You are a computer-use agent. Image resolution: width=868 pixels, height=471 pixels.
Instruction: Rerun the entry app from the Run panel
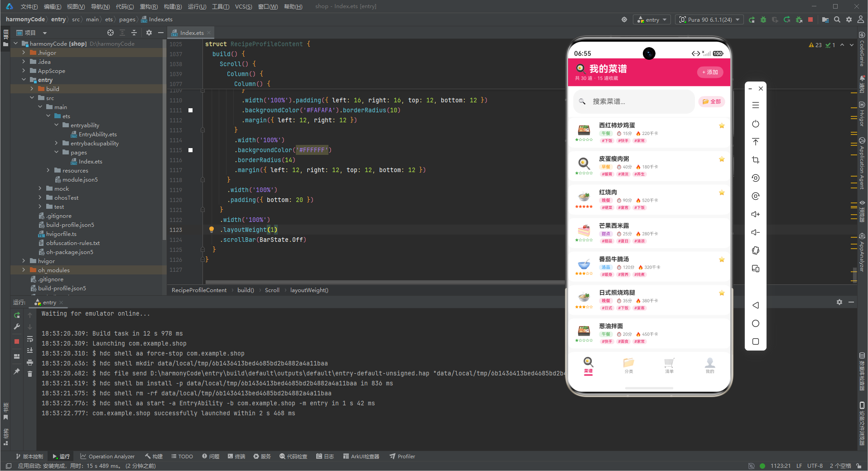coord(17,315)
